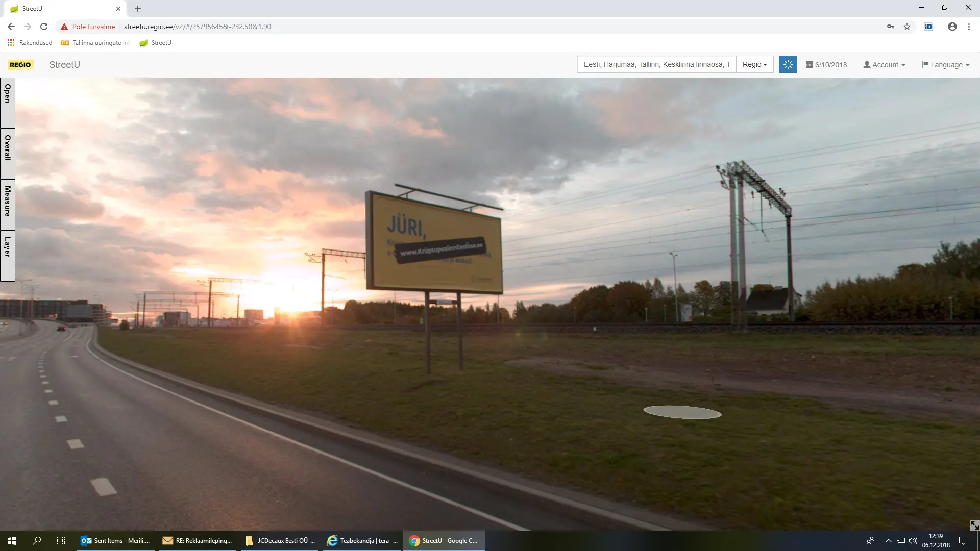Click the address search input field
This screenshot has height=551, width=980.
pyautogui.click(x=656, y=65)
